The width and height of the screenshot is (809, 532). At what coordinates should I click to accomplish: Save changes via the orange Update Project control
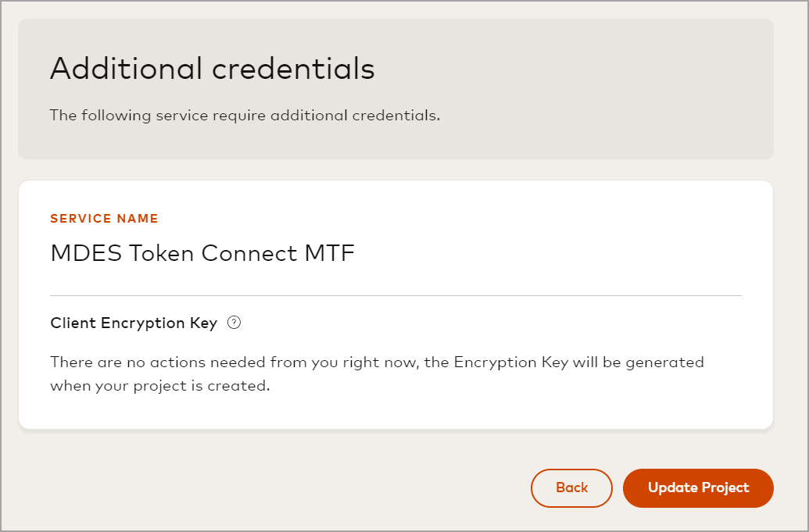[x=697, y=487]
